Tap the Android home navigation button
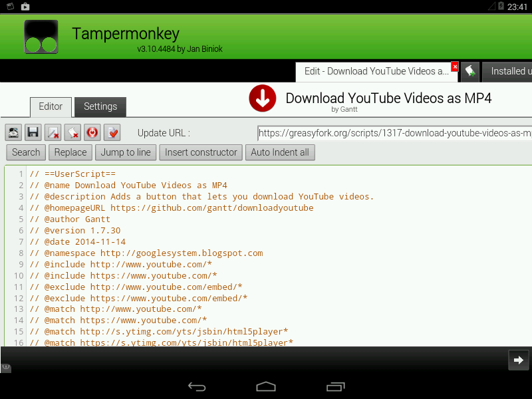Image resolution: width=532 pixels, height=399 pixels. coord(265,387)
